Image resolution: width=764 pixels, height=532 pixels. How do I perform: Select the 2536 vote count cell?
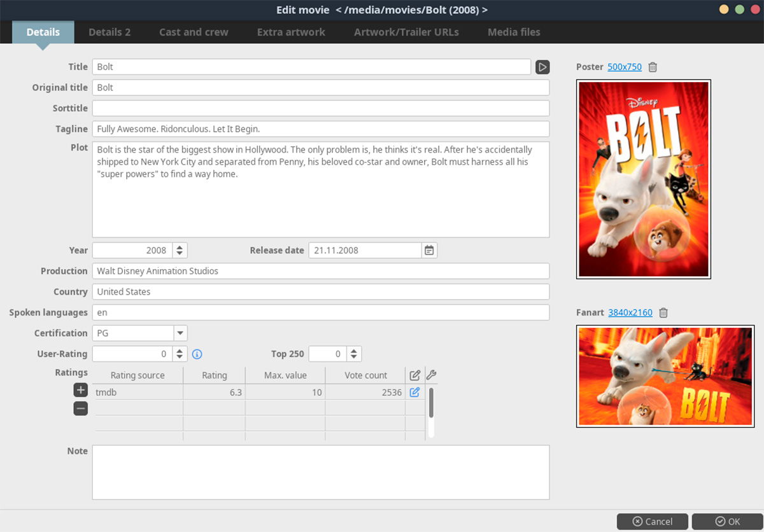tap(365, 392)
